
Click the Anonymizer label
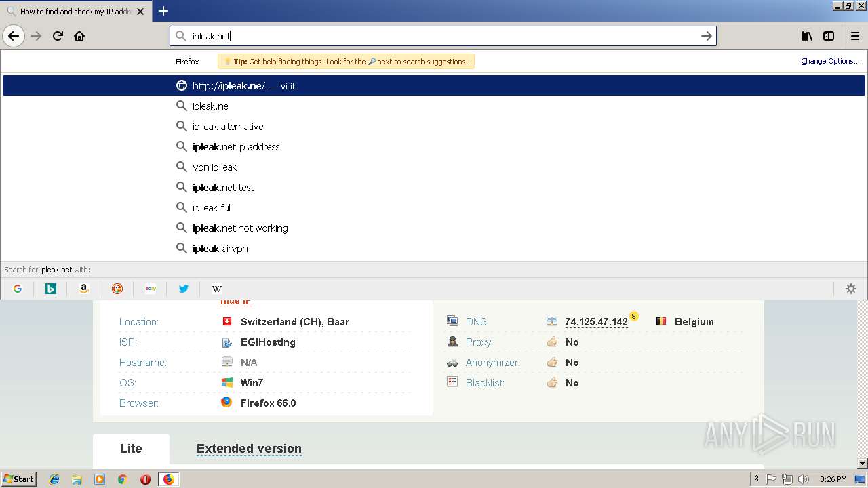click(x=493, y=363)
